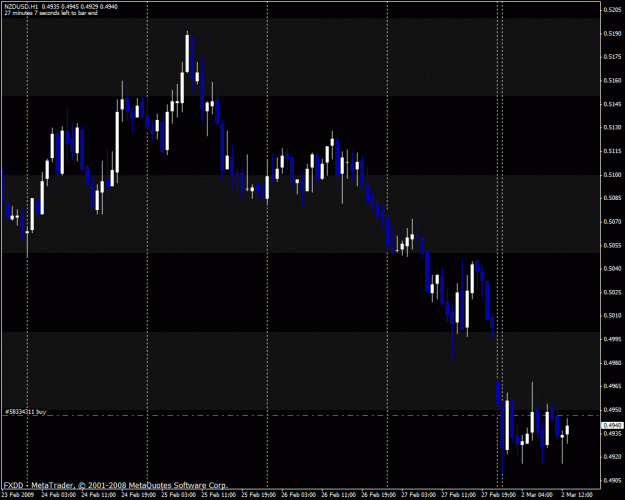Click the 25 Feb 11:00 time label
Image resolution: width=625 pixels, height=500 pixels.
point(218,495)
